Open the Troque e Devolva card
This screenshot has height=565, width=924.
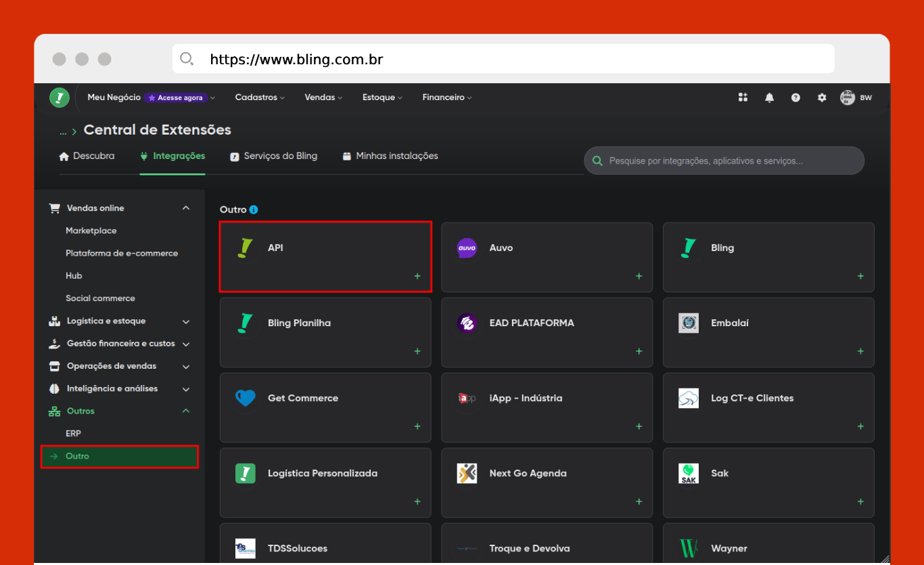coord(547,543)
